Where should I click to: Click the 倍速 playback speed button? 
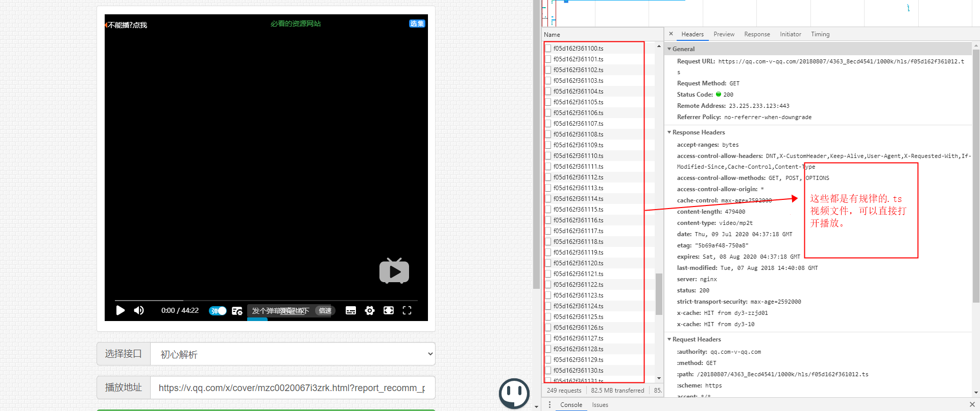[325, 311]
